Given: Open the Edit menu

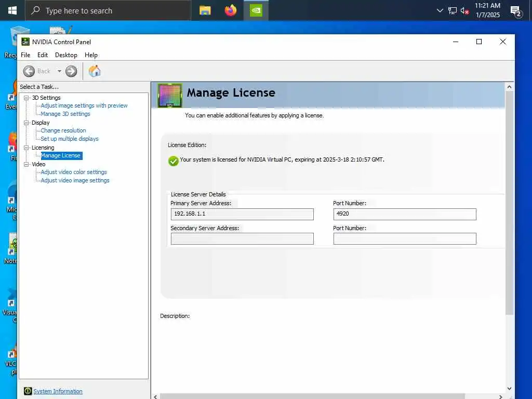Looking at the screenshot, I should coord(43,55).
